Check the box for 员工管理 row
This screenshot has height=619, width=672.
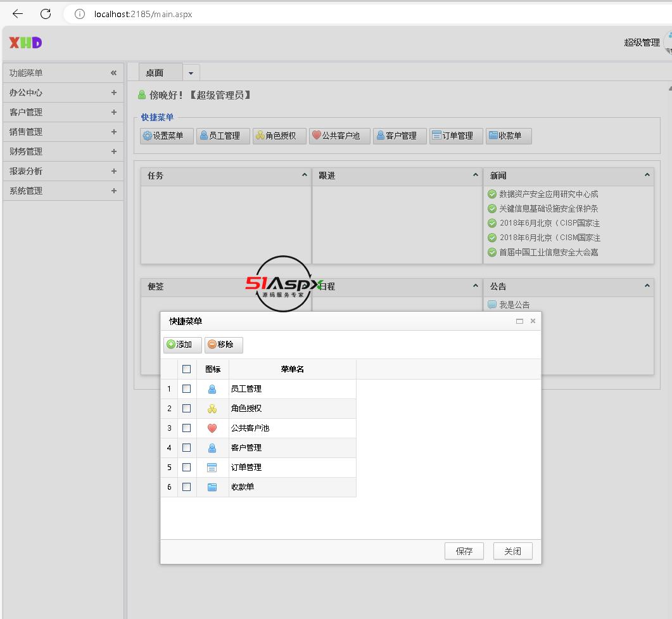186,389
